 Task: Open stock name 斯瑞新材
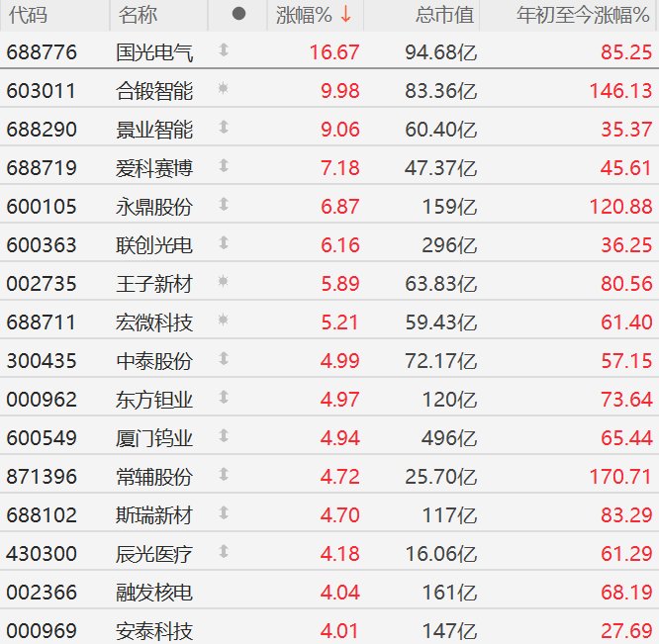point(154,515)
